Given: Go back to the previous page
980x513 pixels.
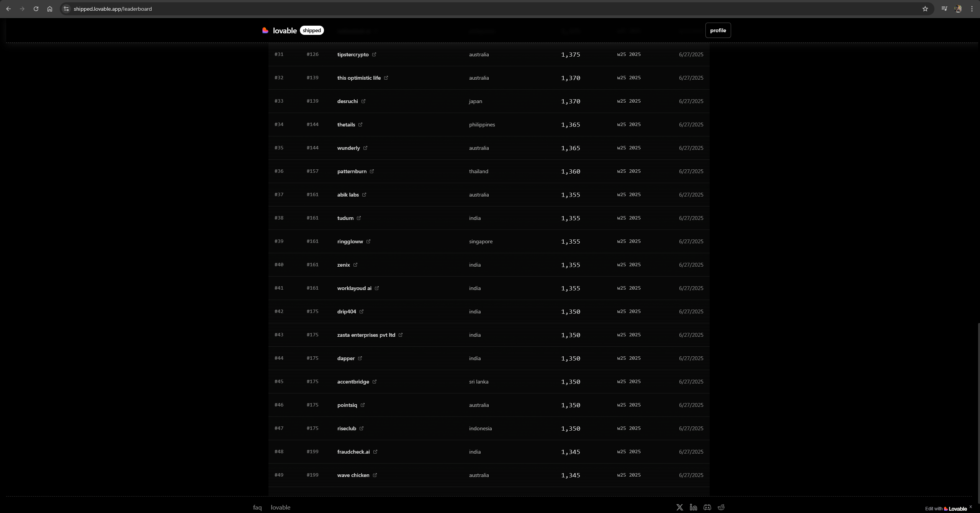Looking at the screenshot, I should pos(8,9).
